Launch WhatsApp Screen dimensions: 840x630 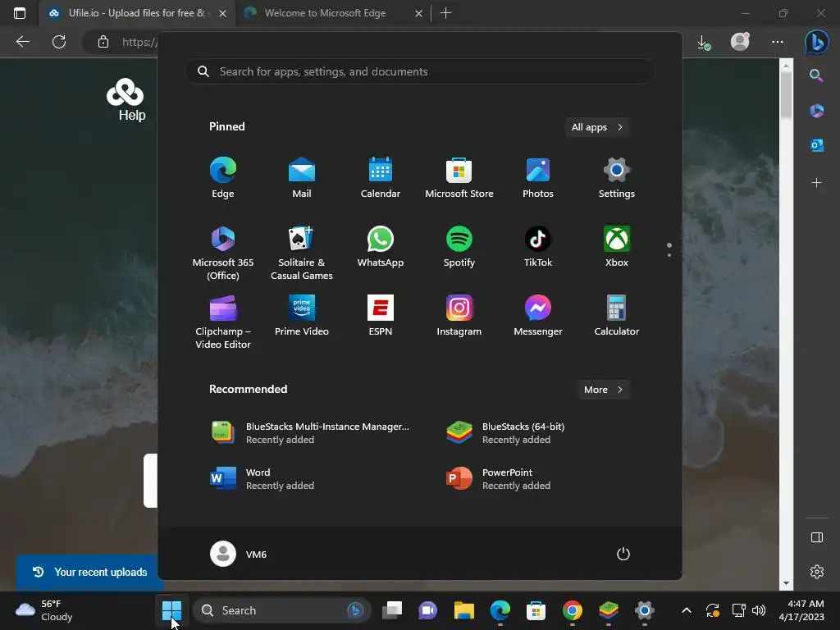[381, 246]
